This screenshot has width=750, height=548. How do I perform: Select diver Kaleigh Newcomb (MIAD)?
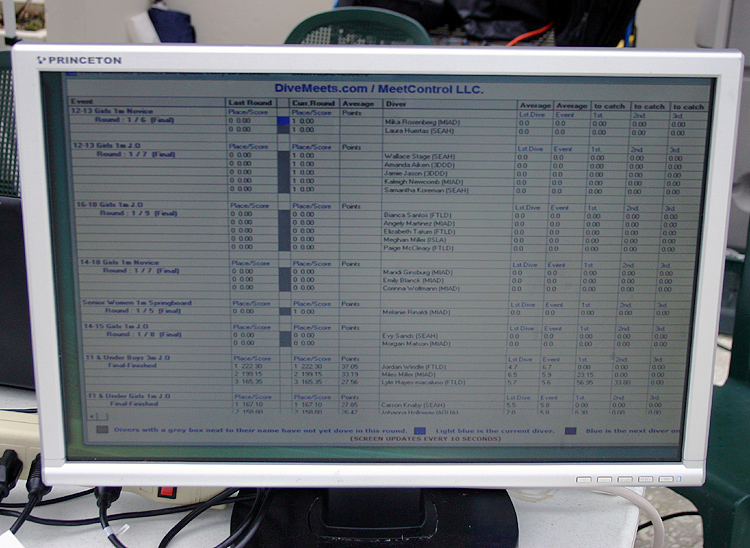click(423, 182)
